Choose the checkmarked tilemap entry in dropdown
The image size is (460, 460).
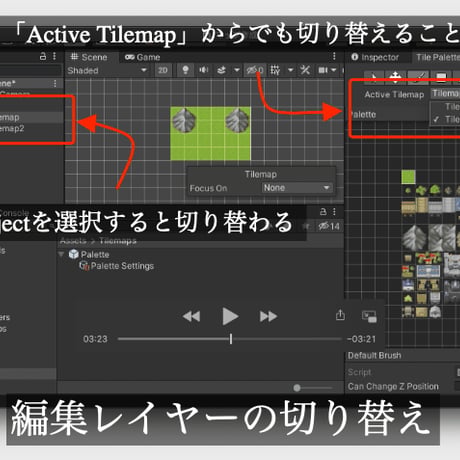pyautogui.click(x=447, y=119)
